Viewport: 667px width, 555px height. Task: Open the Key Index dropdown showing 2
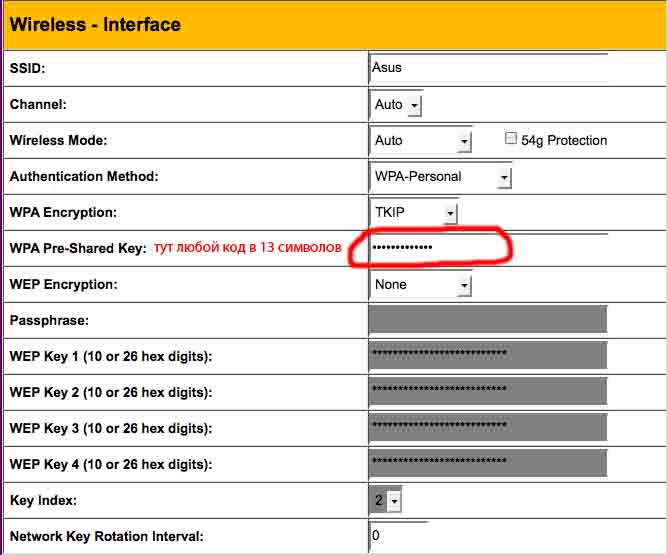385,500
